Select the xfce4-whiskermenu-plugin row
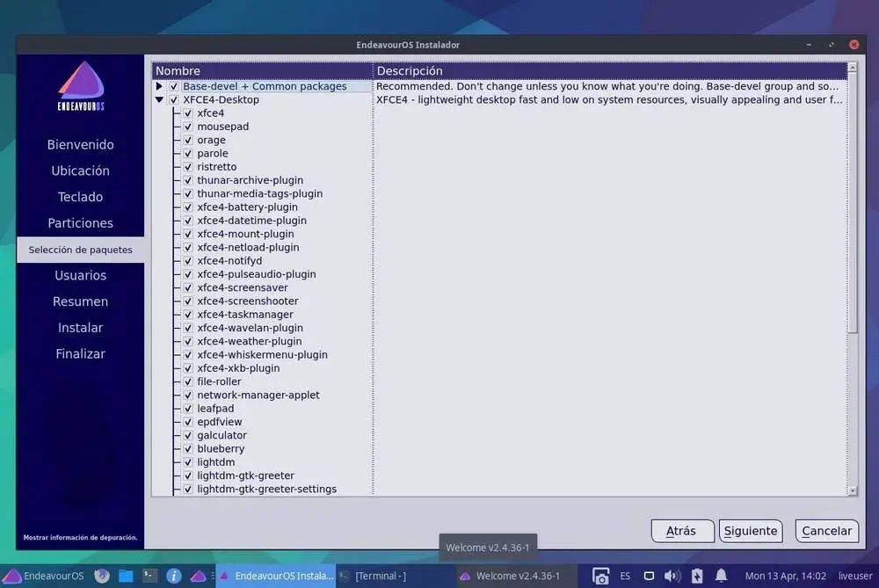The height and width of the screenshot is (588, 879). point(262,355)
